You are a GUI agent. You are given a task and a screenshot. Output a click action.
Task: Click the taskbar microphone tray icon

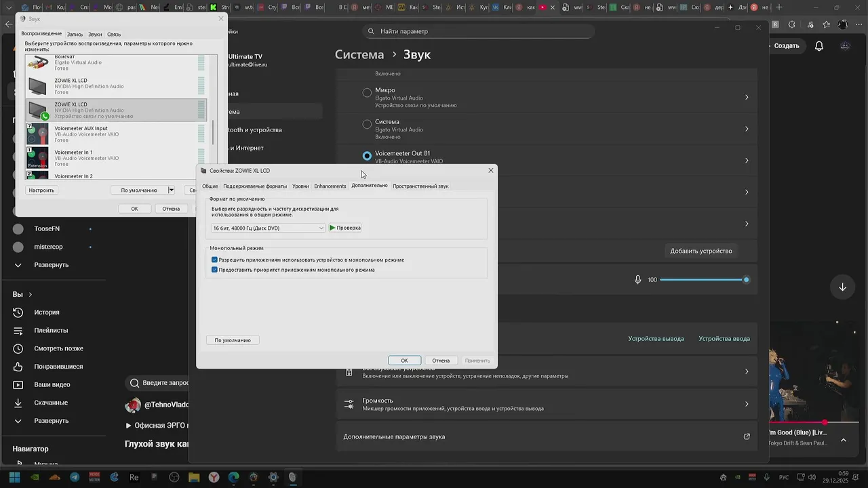766,477
